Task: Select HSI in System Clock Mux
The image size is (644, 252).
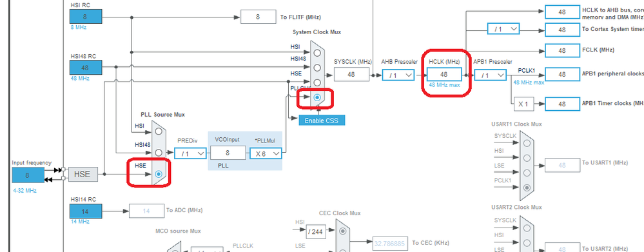Action: tap(317, 53)
